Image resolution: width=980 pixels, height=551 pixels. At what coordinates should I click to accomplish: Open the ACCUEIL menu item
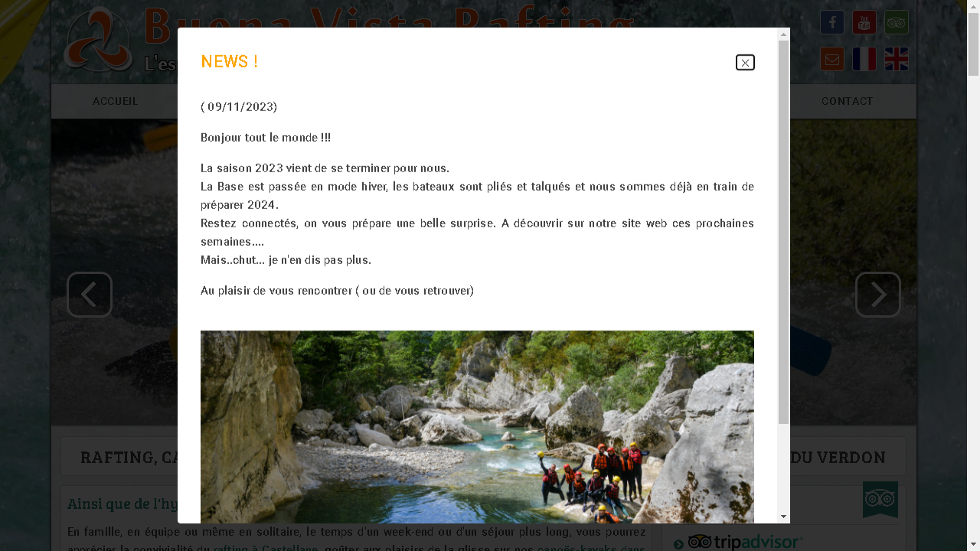pyautogui.click(x=115, y=101)
